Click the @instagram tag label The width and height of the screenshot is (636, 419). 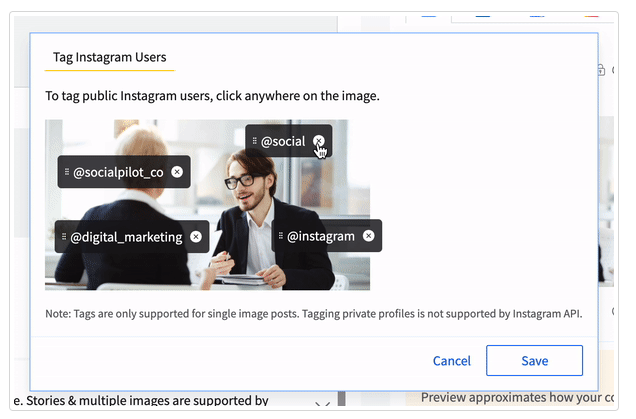(320, 236)
